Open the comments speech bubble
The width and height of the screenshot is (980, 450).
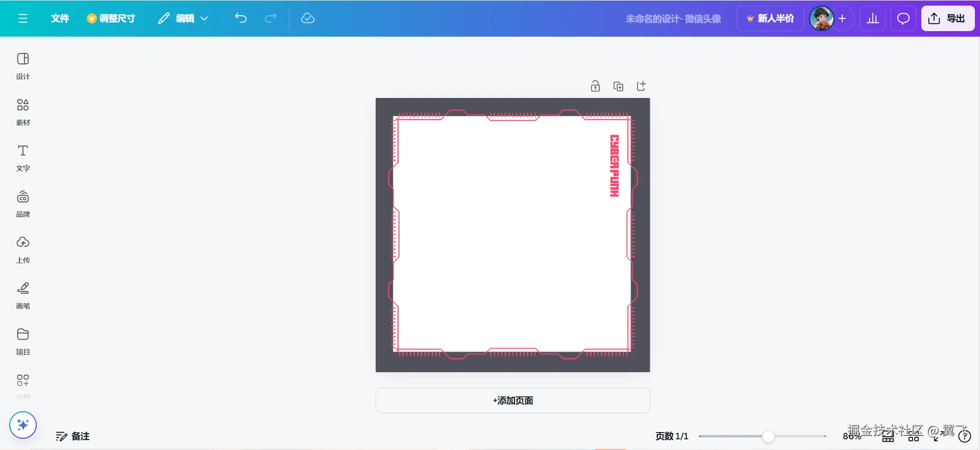(x=903, y=18)
